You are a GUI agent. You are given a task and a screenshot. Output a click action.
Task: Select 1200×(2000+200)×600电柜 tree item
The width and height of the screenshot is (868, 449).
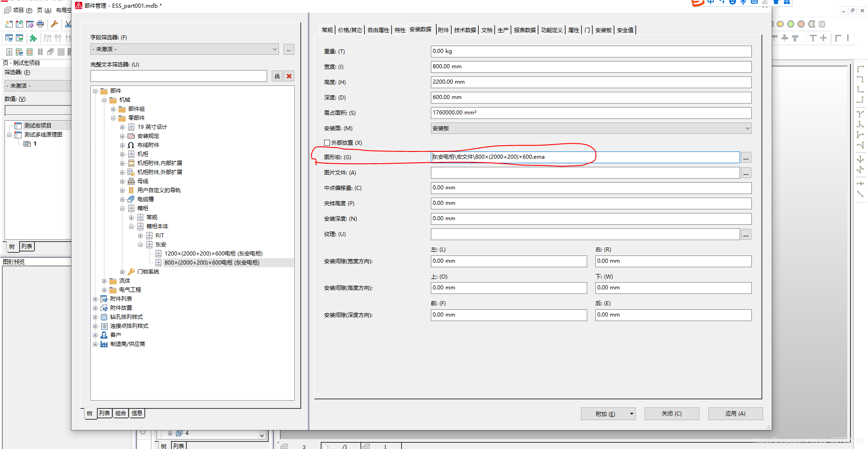[x=213, y=254]
